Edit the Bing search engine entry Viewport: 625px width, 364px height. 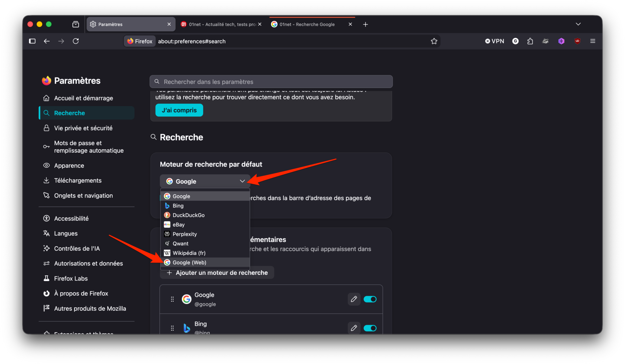coord(354,328)
